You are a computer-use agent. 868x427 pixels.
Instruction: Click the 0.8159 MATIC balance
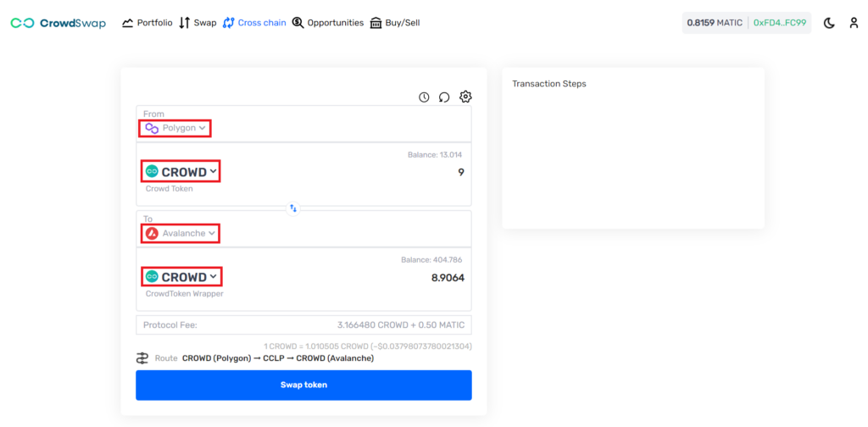715,23
